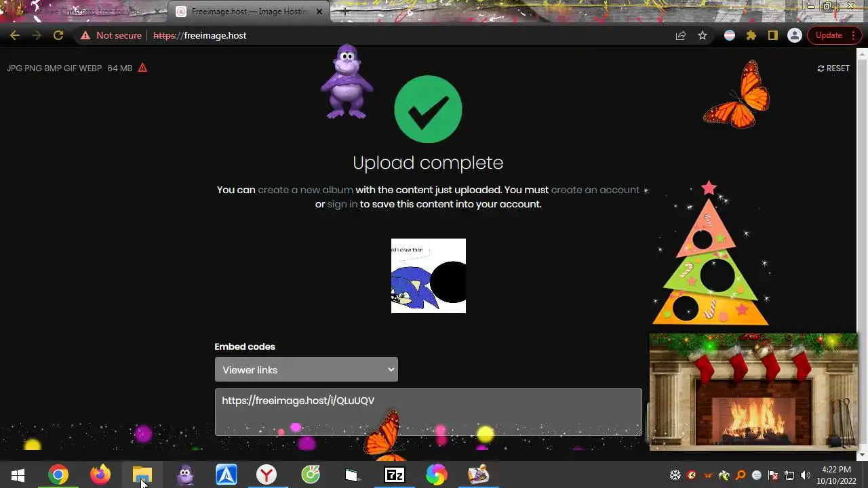The height and width of the screenshot is (488, 868).
Task: Click the 'sign in' link
Action: (342, 204)
